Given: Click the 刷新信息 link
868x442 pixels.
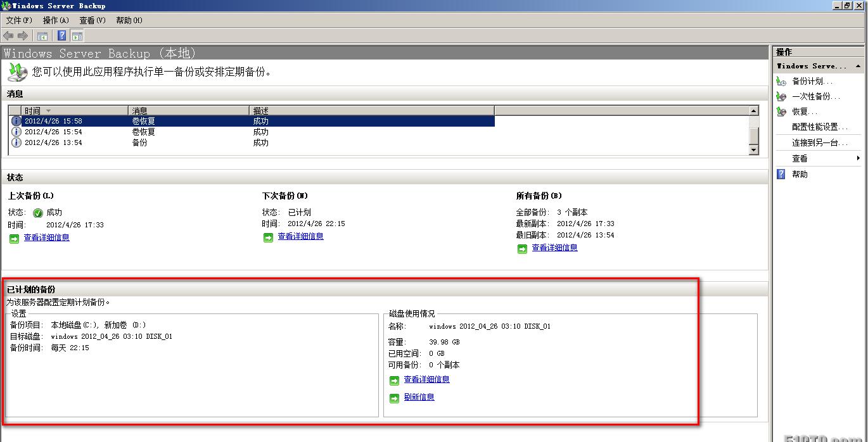Looking at the screenshot, I should pos(419,397).
